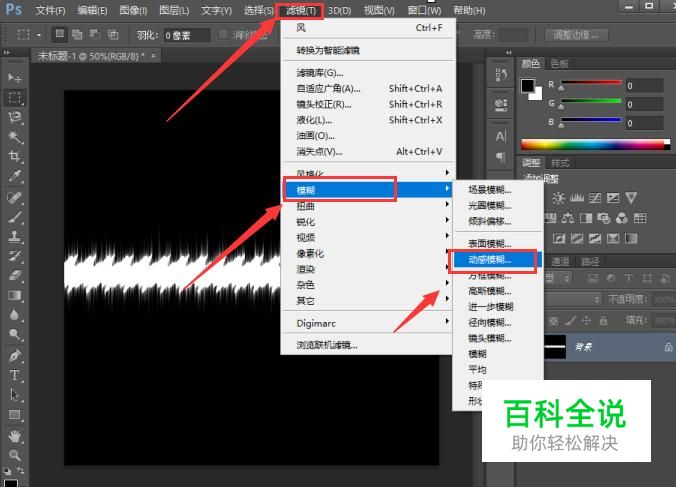
Task: Select the Eyedropper tool
Action: [14, 176]
